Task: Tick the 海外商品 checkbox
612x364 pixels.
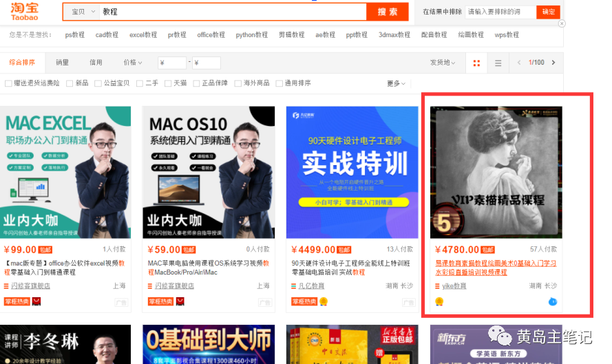Action: tap(238, 83)
